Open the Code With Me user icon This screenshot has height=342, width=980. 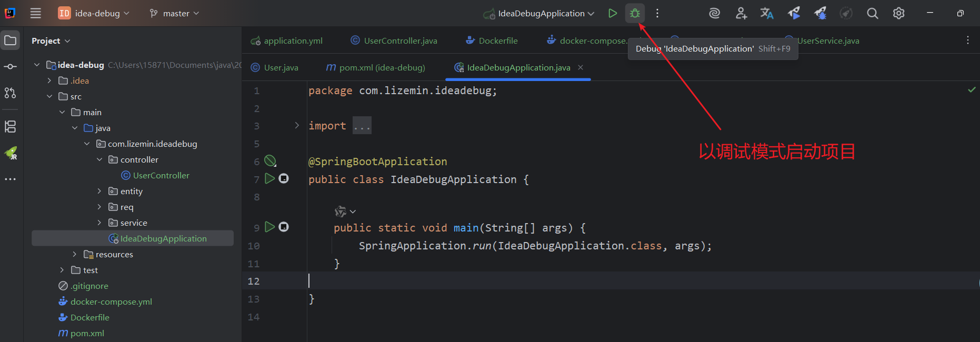[741, 14]
